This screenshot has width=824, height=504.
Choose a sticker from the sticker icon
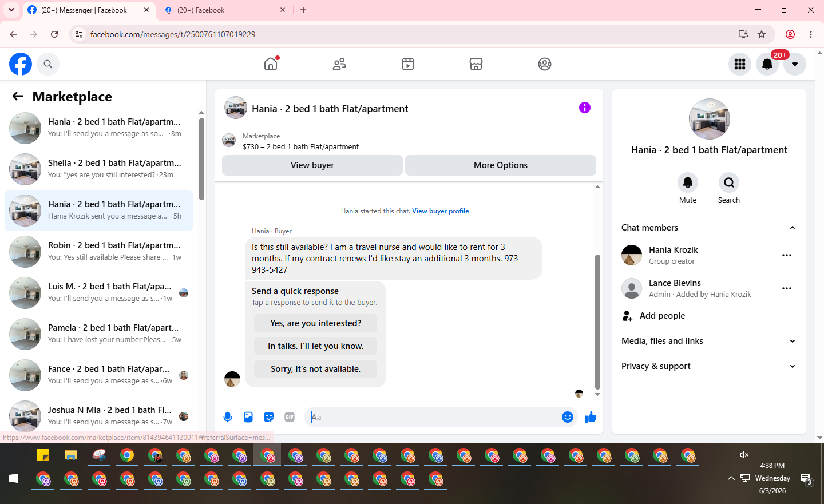pyautogui.click(x=269, y=417)
